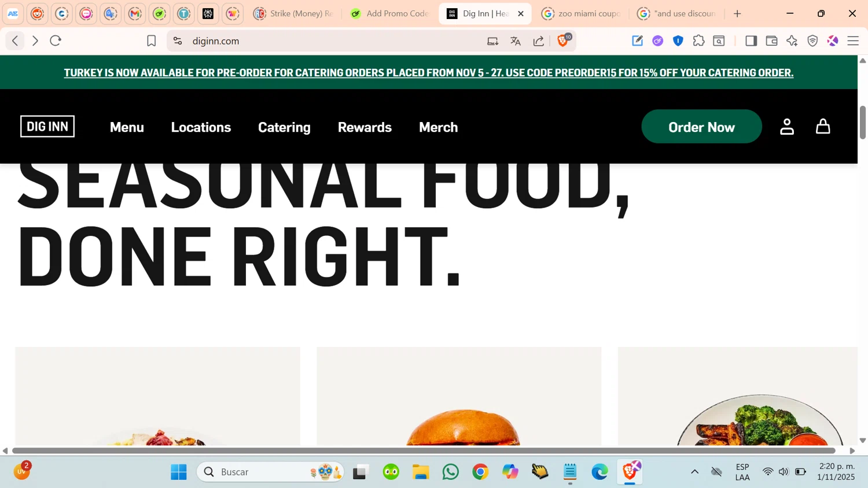Click the horizontal page scrollbar
Screen dimensions: 868x488
click(424, 450)
